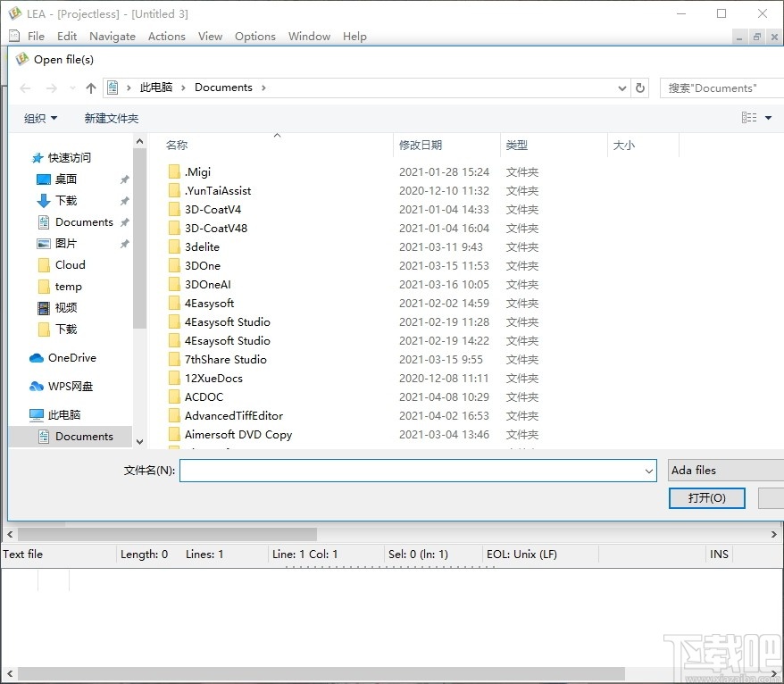The image size is (784, 684).
Task: Click the document icon beside File menu
Action: pos(14,36)
